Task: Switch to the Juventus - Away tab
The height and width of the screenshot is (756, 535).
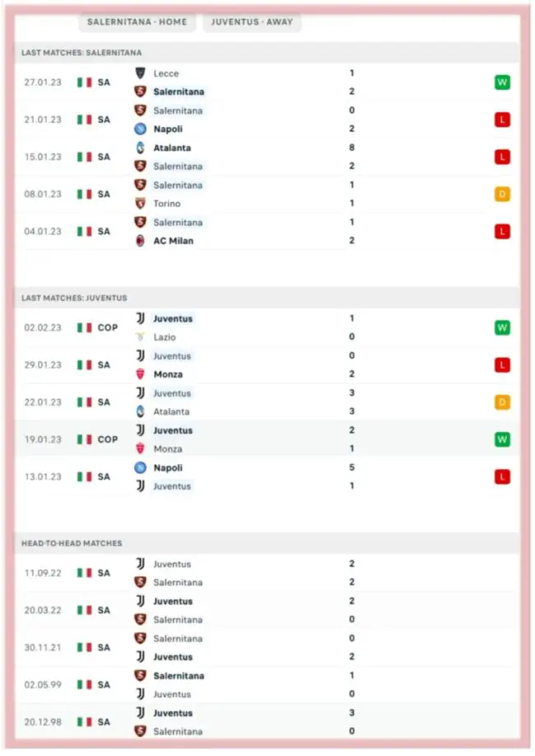Action: (x=252, y=22)
